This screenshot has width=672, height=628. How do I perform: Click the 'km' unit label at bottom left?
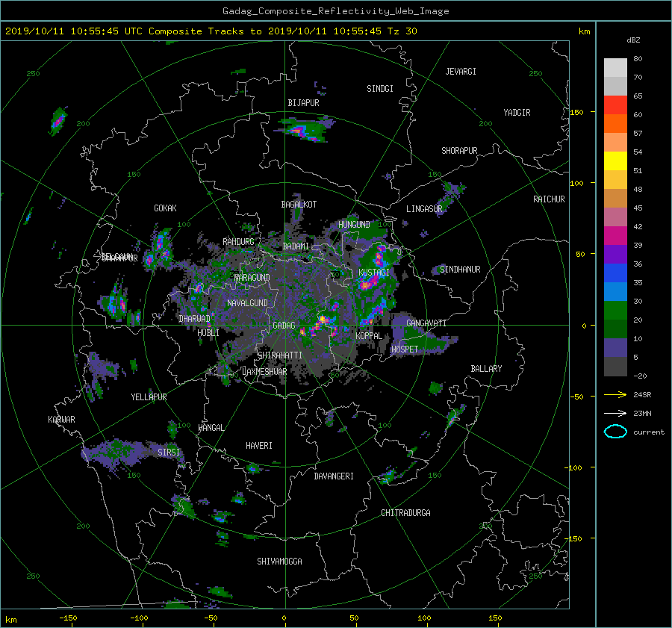coord(10,620)
